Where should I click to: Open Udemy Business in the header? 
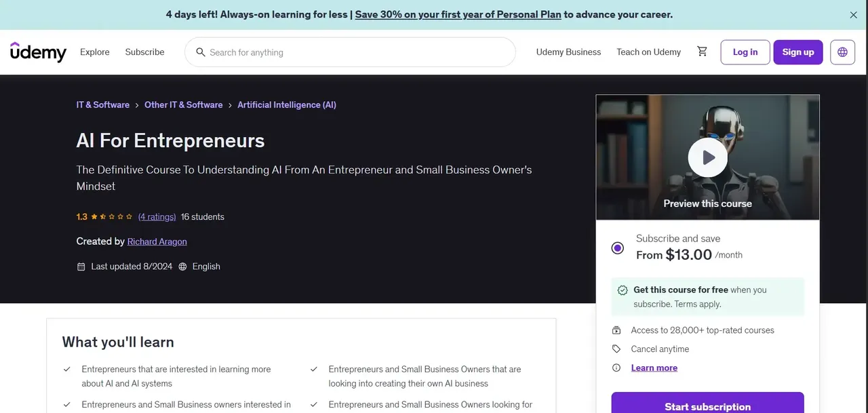click(x=568, y=52)
